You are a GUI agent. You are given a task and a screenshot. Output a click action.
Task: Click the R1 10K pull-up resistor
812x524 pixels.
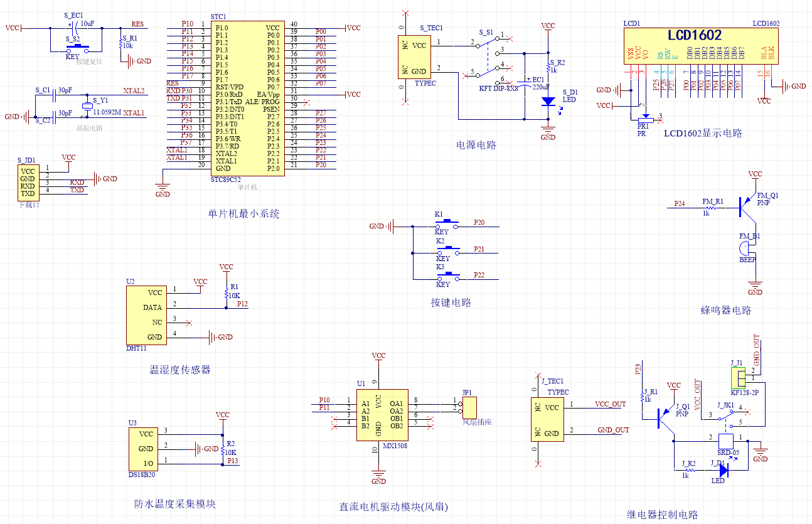226,292
